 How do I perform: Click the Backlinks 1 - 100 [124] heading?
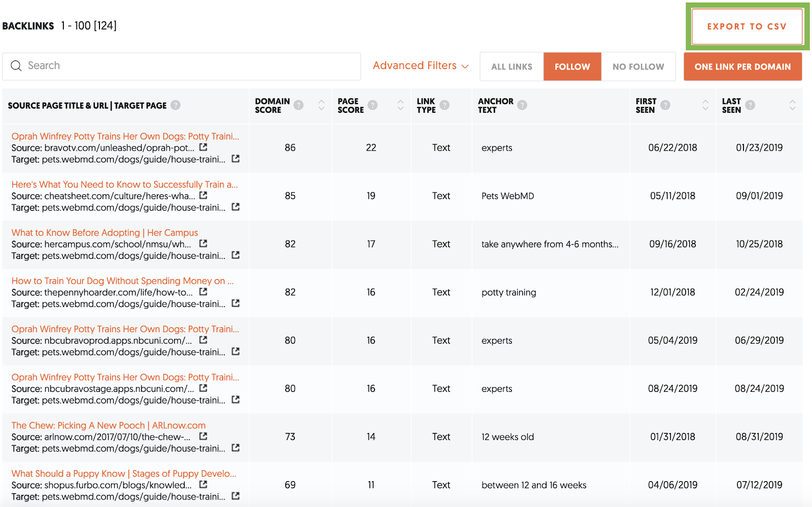click(x=59, y=25)
